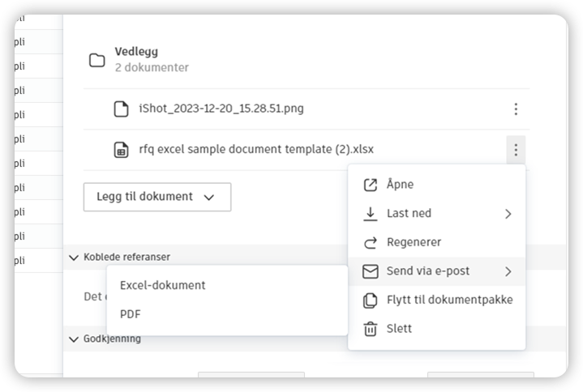Collapse the Koblede referanser section
This screenshot has height=392, width=583.
[x=75, y=258]
